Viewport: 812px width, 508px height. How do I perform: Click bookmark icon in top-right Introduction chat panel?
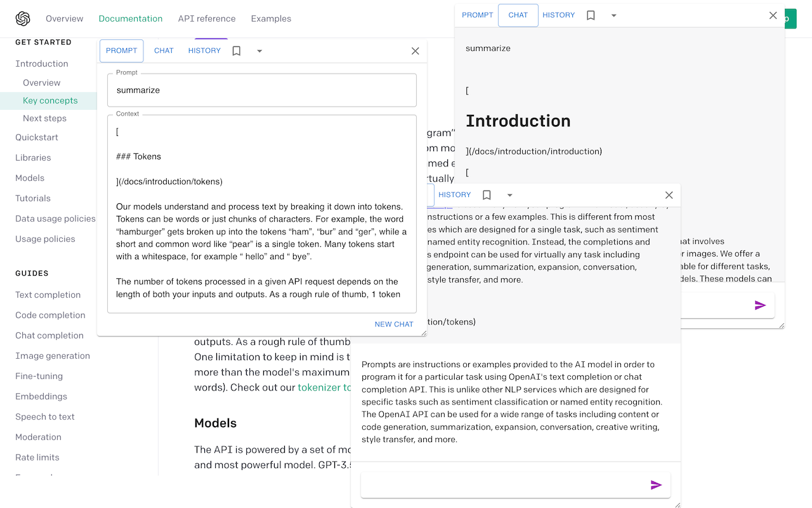(591, 15)
